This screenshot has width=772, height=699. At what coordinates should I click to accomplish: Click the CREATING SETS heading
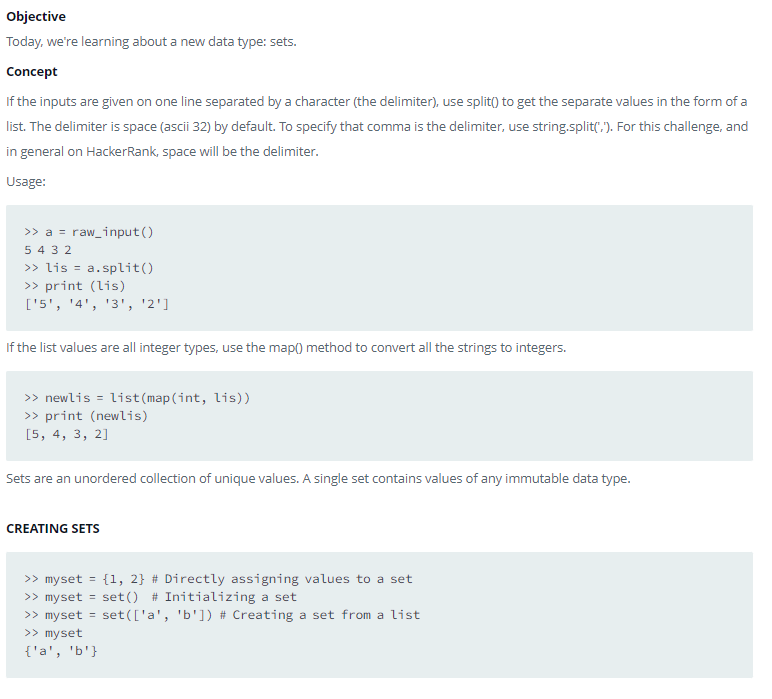(53, 529)
